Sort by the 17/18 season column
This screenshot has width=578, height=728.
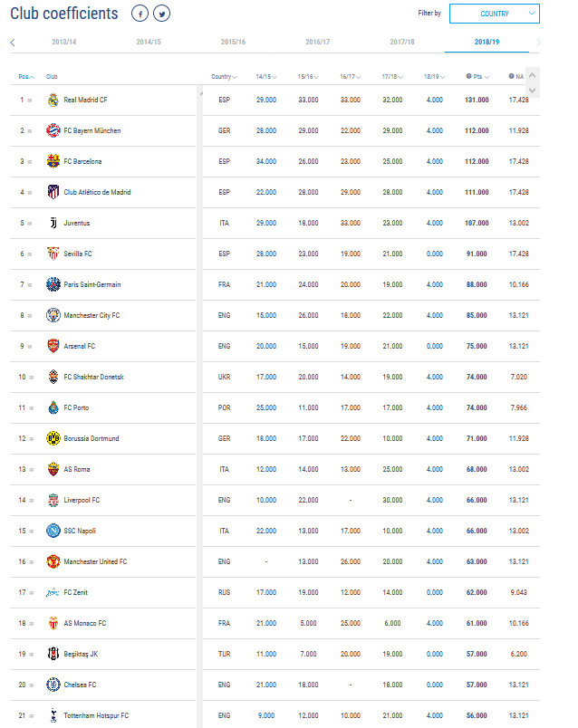(393, 76)
